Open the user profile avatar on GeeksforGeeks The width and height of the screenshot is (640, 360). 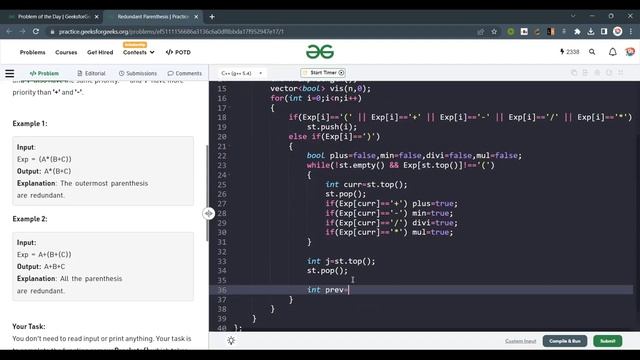tap(630, 52)
